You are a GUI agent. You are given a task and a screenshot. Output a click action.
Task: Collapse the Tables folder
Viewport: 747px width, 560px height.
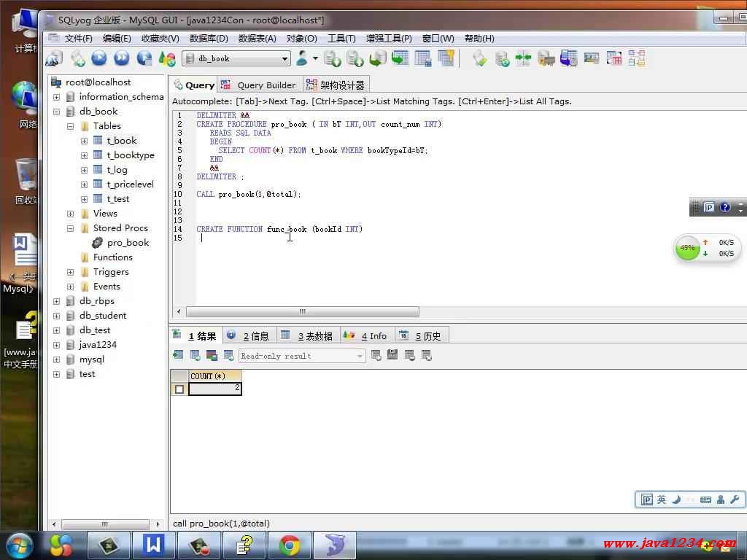[x=71, y=126]
